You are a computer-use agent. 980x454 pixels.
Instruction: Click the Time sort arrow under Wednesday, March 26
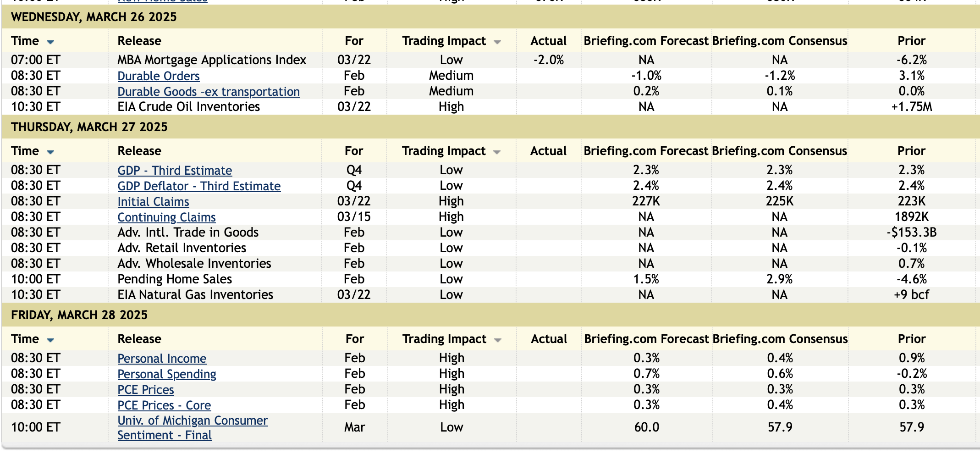(x=50, y=42)
